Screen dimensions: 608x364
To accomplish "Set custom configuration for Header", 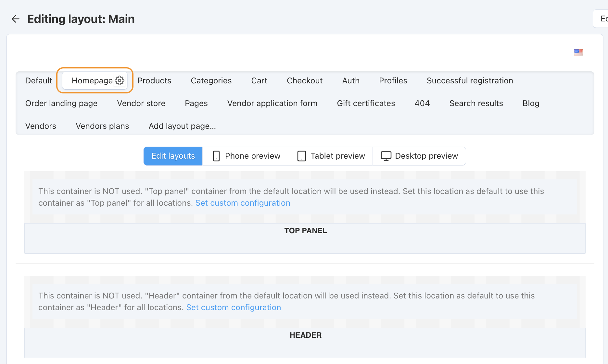I will tap(234, 308).
